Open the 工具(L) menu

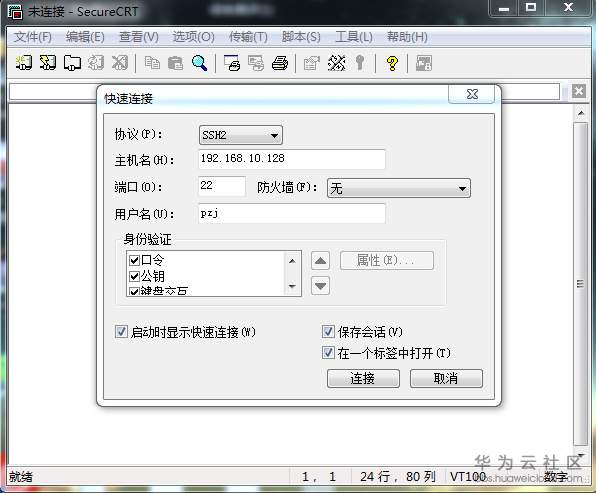click(354, 37)
